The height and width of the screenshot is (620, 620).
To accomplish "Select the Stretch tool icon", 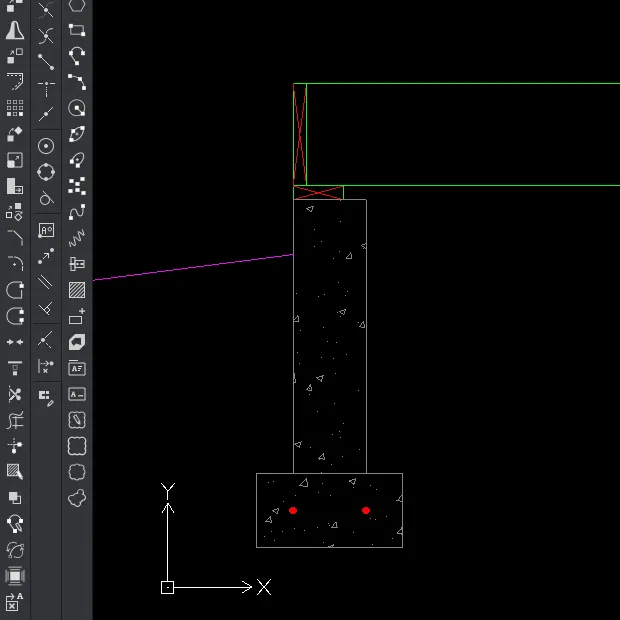I will point(15,186).
